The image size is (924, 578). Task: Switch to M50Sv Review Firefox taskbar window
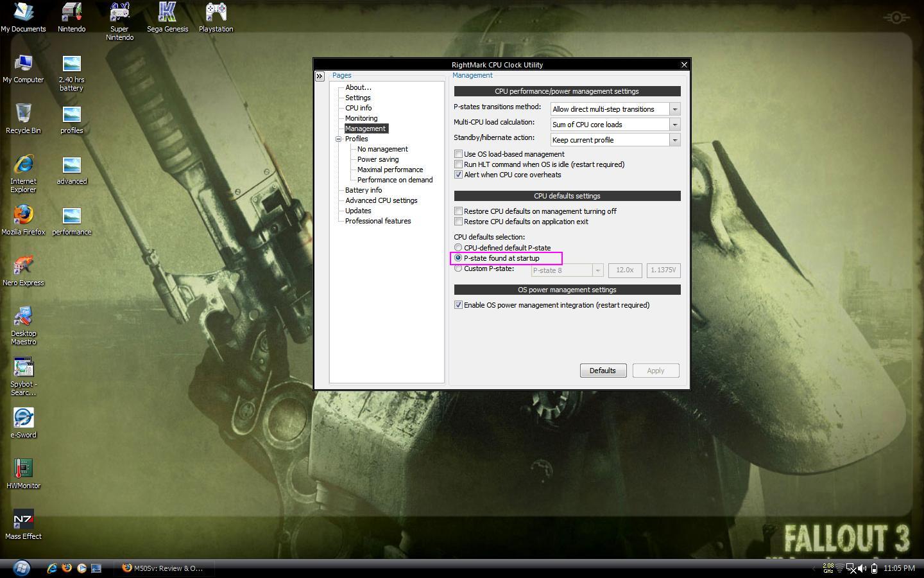point(164,568)
